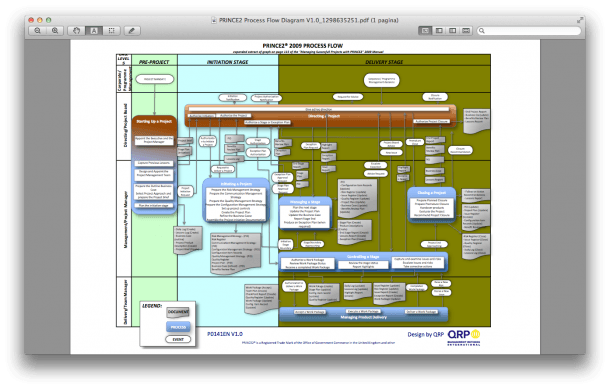Switch to Table of Contents view

click(x=452, y=30)
